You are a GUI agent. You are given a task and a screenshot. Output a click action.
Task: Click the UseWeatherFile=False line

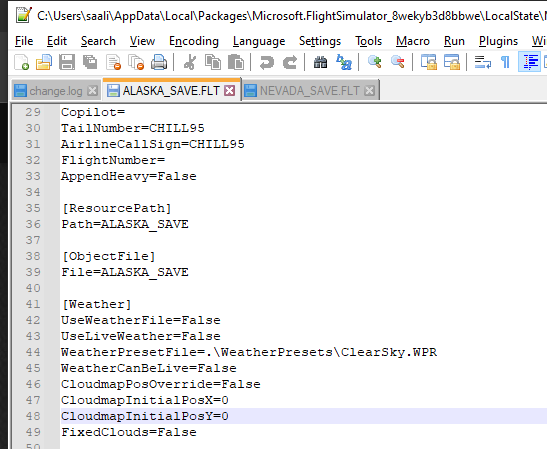click(141, 320)
